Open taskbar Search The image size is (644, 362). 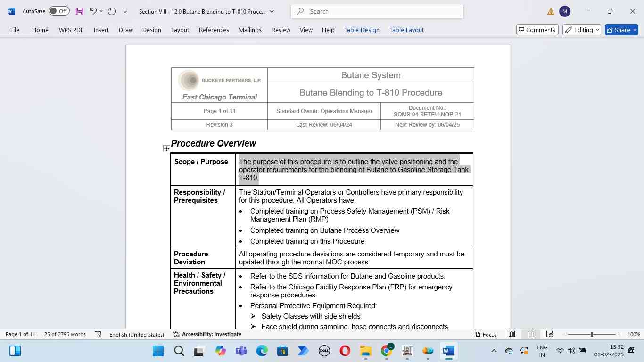(179, 351)
